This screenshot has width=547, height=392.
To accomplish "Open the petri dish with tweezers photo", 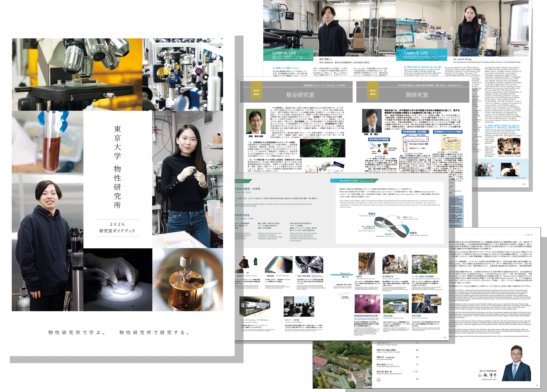I will 118,280.
